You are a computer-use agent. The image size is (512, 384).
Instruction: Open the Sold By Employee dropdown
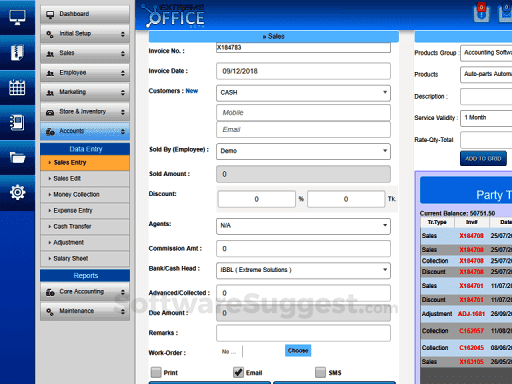[303, 151]
